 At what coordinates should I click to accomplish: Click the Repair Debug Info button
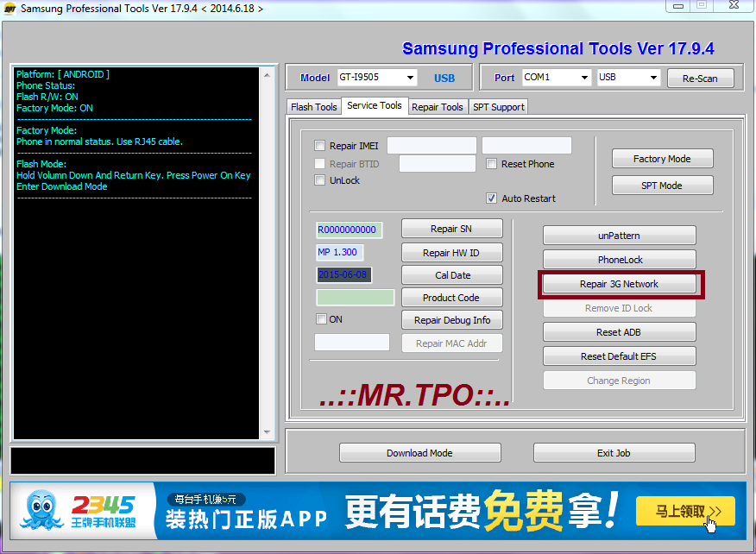(451, 319)
